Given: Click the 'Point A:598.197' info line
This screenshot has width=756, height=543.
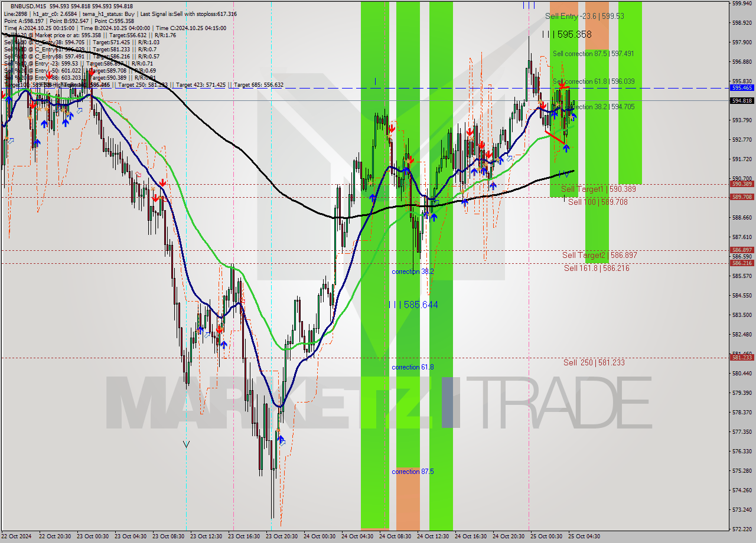Looking at the screenshot, I should click(x=69, y=21).
